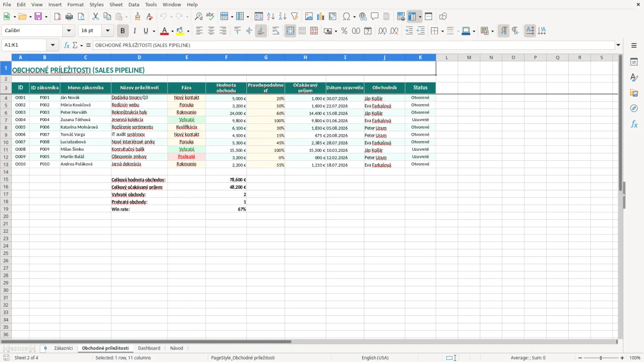Switch to the Zákazníci sheet tab

pyautogui.click(x=63, y=348)
